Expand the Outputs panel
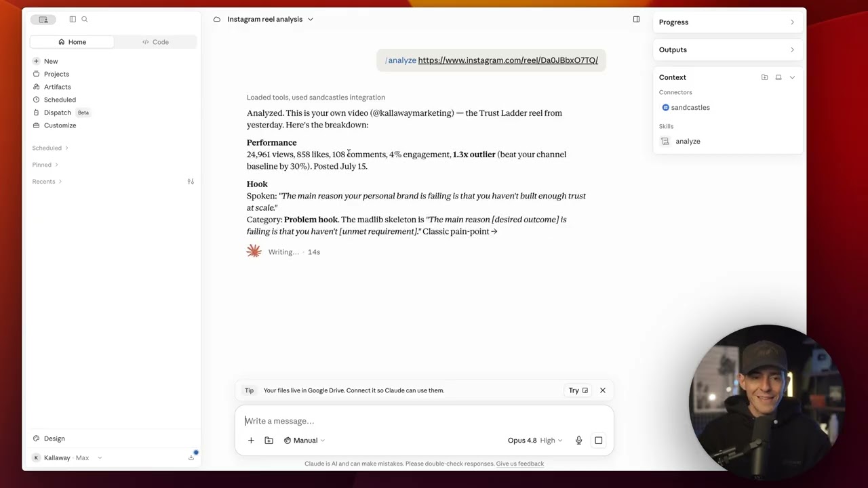 coord(728,49)
